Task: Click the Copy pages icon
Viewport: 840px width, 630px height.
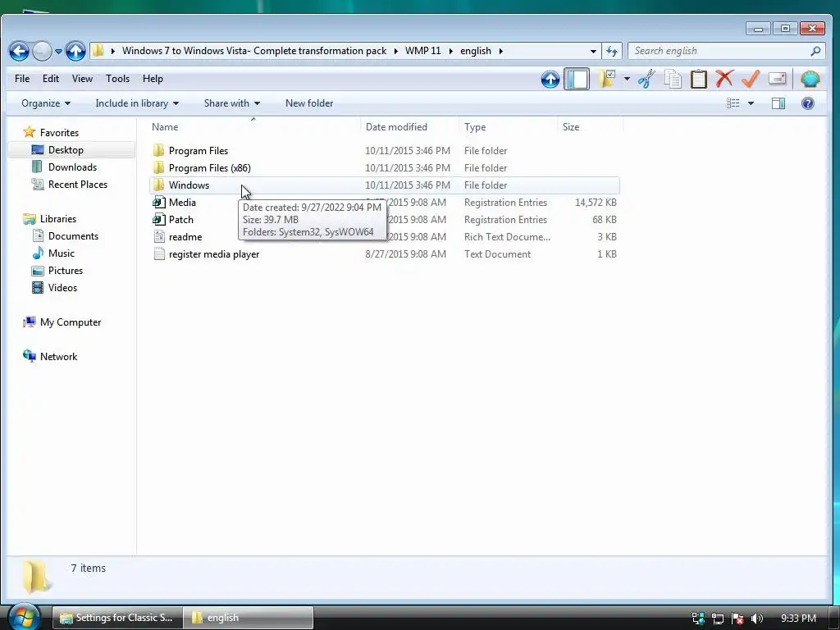Action: [673, 80]
